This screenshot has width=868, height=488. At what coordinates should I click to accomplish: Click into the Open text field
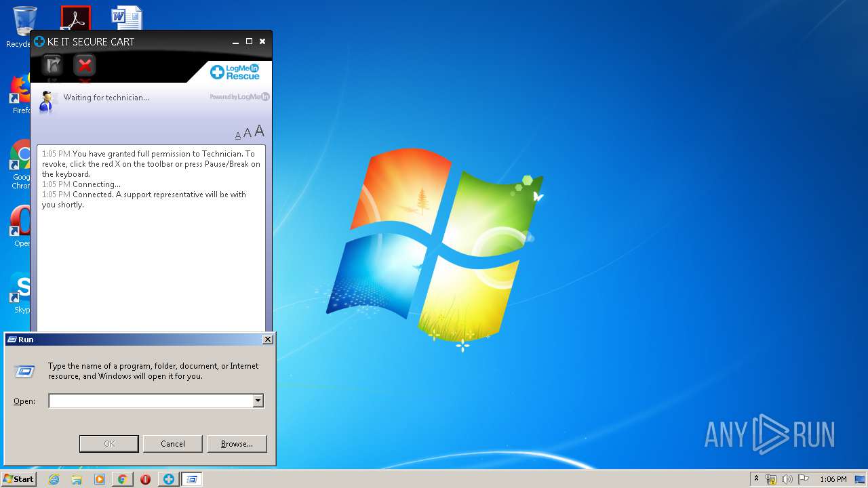pos(151,401)
